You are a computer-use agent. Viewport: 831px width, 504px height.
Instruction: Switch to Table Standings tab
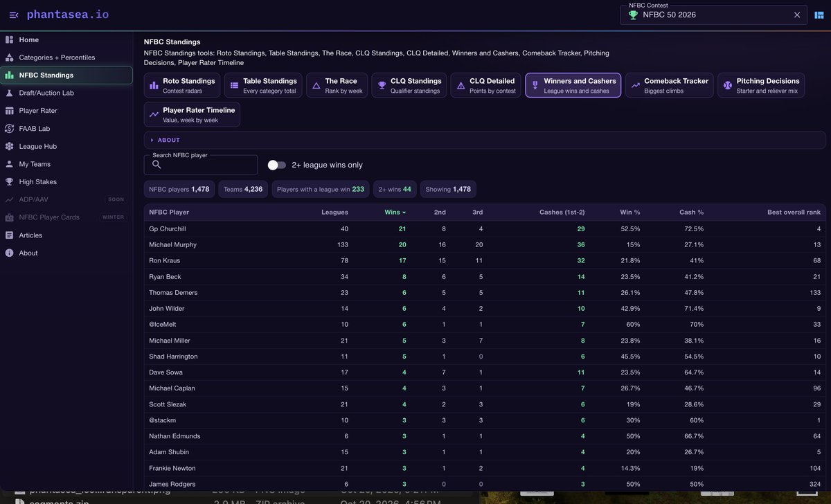click(x=263, y=85)
